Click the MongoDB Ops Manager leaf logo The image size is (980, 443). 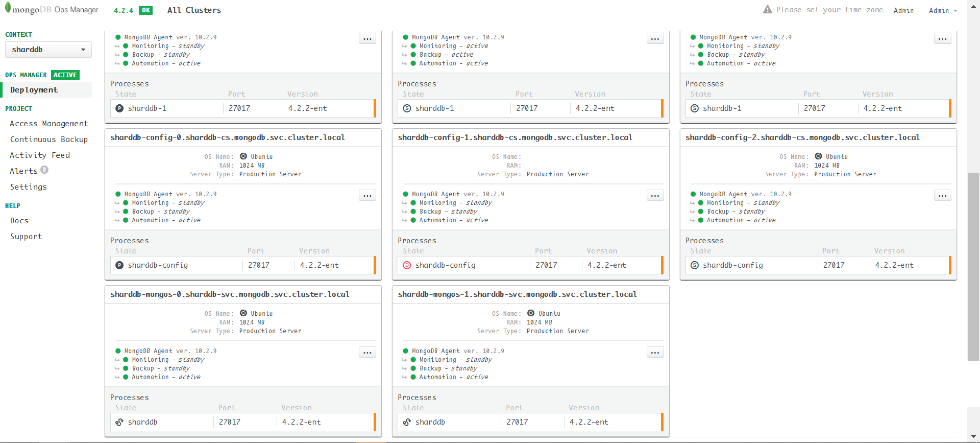click(x=8, y=8)
